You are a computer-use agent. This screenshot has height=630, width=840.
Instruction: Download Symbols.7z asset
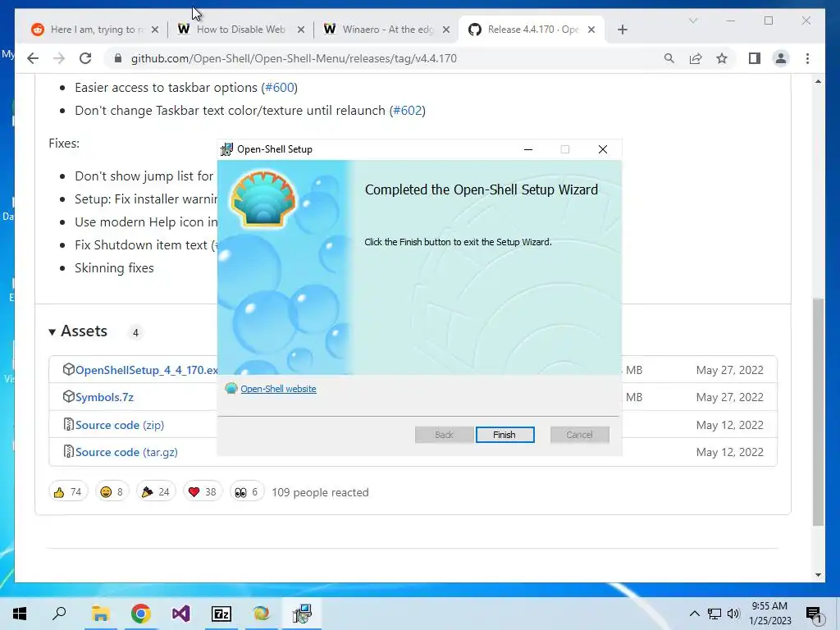click(x=104, y=398)
